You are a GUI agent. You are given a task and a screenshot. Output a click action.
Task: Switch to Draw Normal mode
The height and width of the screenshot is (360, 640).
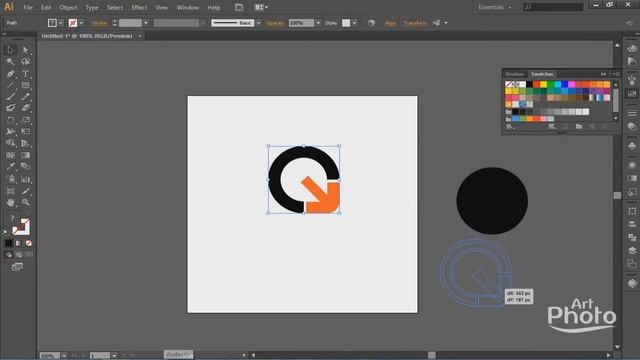point(9,255)
